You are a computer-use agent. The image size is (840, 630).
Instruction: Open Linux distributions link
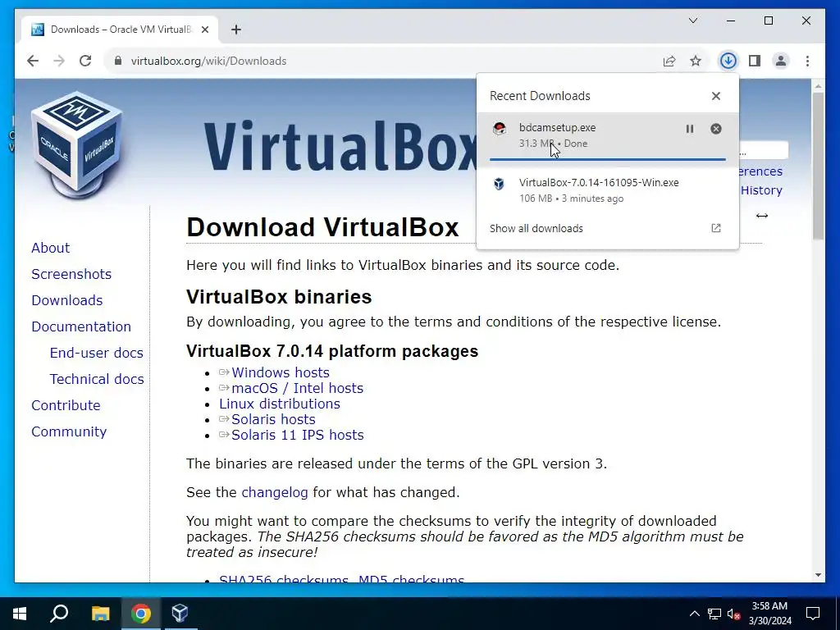click(x=279, y=404)
